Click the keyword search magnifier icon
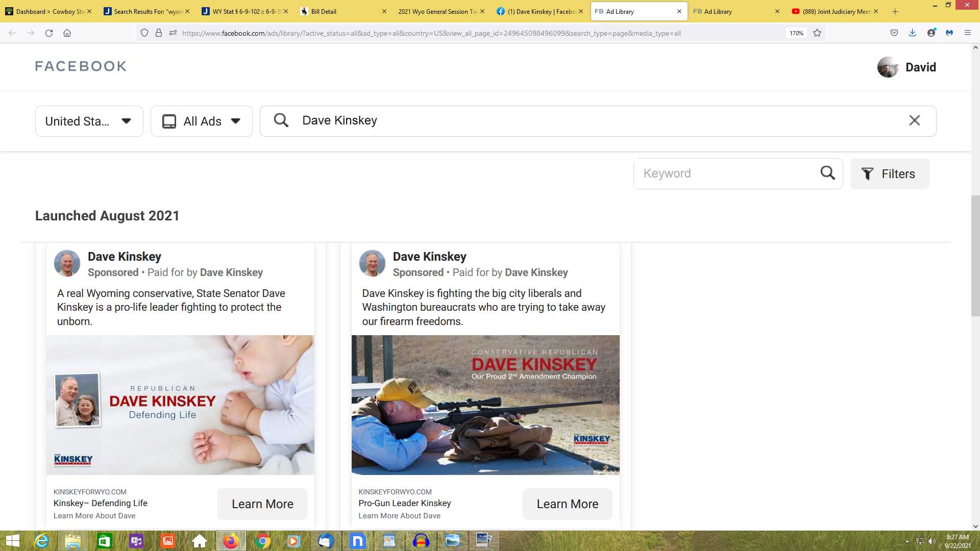This screenshot has width=980, height=551. 827,173
